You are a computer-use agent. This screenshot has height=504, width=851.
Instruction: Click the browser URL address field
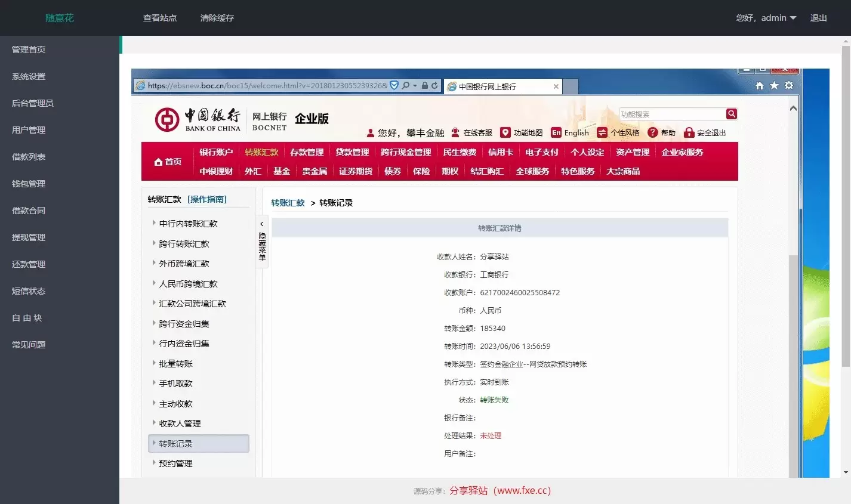(x=267, y=86)
